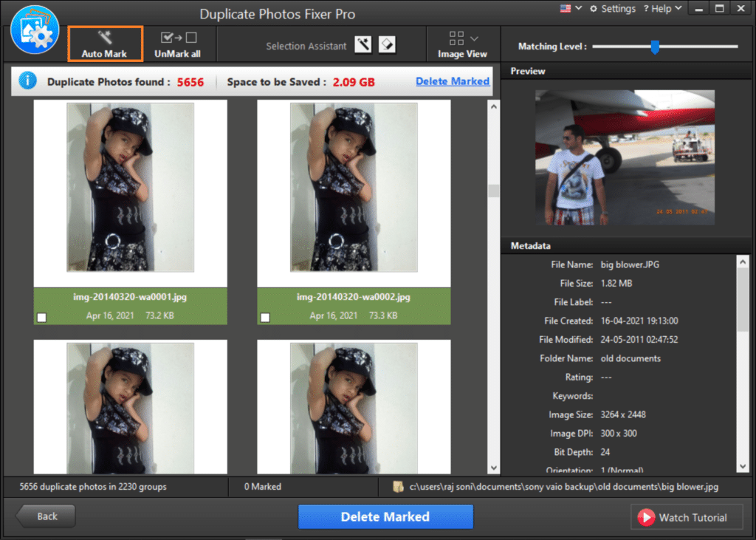The image size is (756, 540).
Task: Click the Metadata panel scrollbar thumb
Action: tap(743, 299)
